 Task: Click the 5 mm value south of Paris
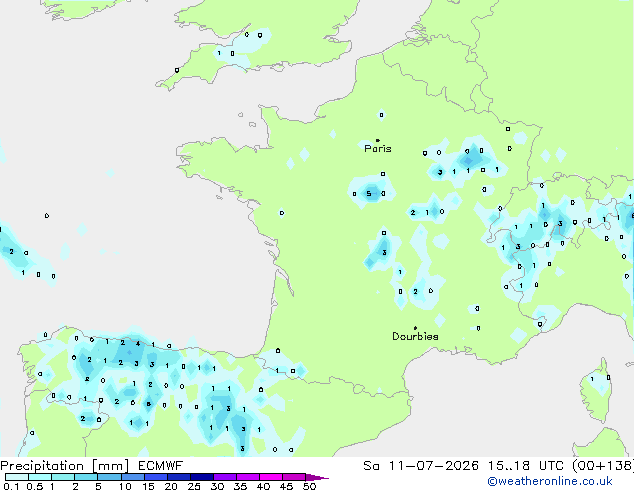tap(368, 194)
